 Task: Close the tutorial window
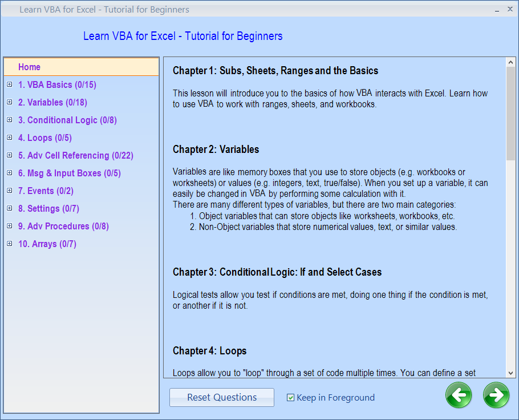coord(510,9)
